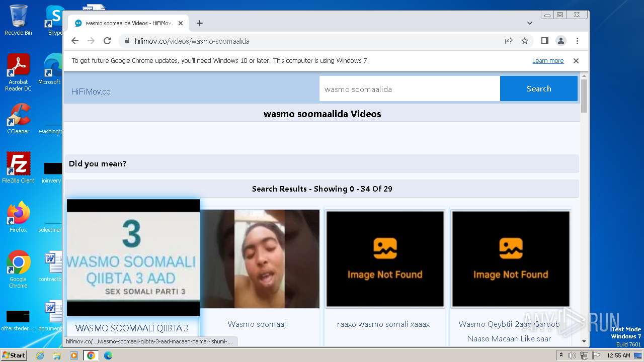Launch Internet Explorer from the taskbar
The width and height of the screenshot is (644, 362).
[40, 355]
